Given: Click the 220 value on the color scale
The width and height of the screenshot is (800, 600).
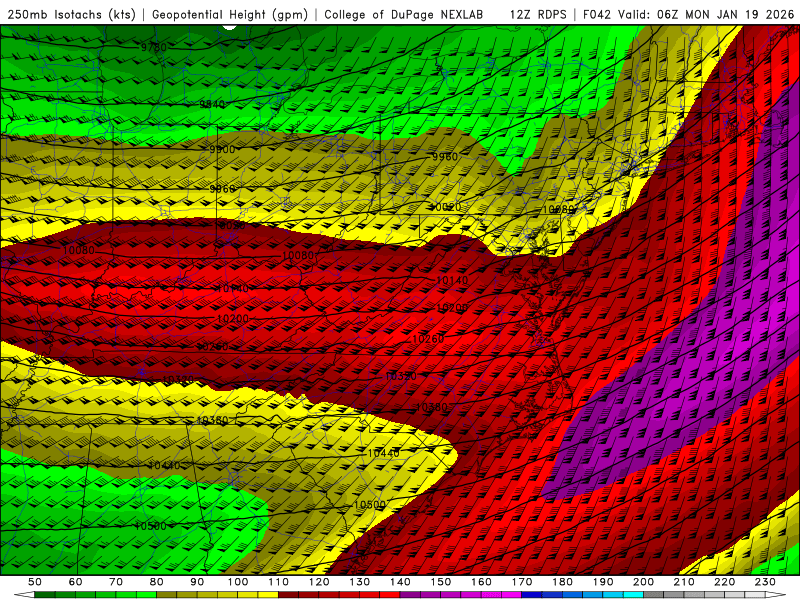Looking at the screenshot, I should click(x=724, y=582).
